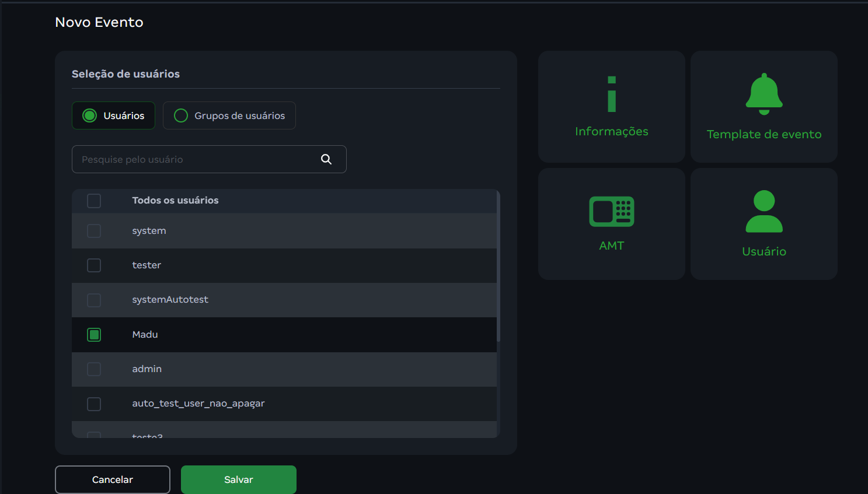The width and height of the screenshot is (868, 494).
Task: Click the Informações info icon
Action: [x=611, y=94]
